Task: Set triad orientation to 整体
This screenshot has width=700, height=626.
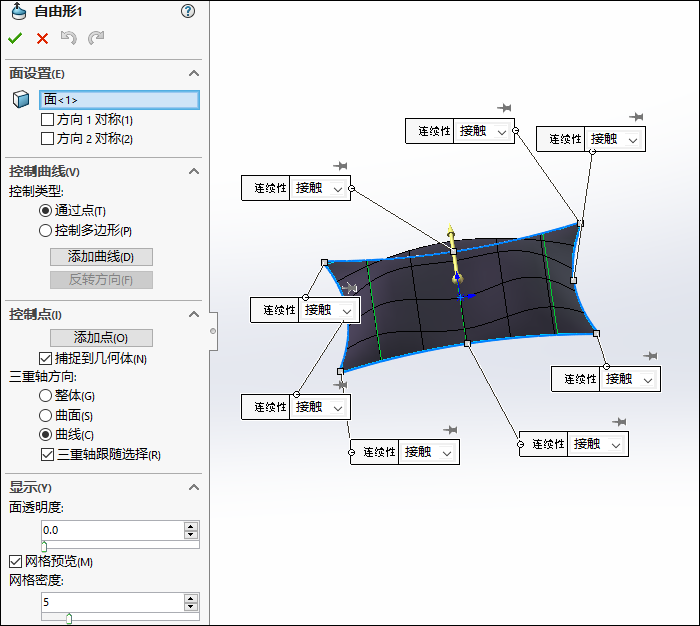Action: pos(45,396)
